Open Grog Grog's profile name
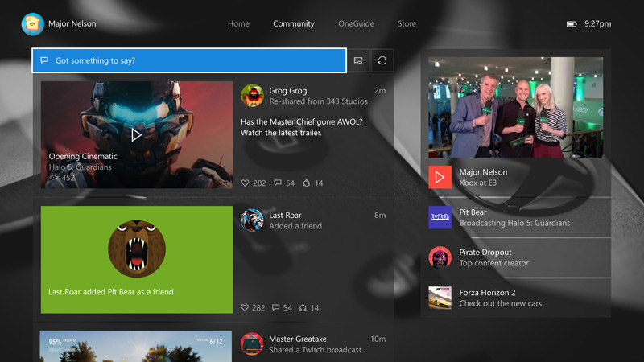 [288, 91]
